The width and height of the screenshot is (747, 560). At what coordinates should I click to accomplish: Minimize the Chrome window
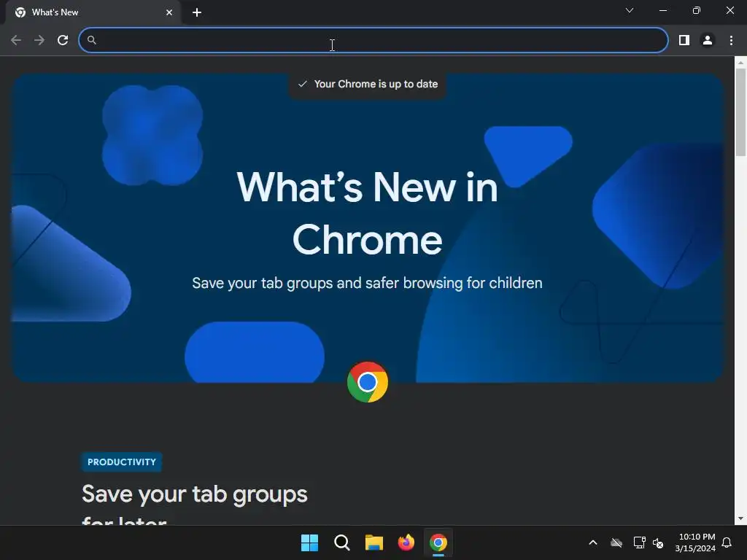click(x=662, y=10)
